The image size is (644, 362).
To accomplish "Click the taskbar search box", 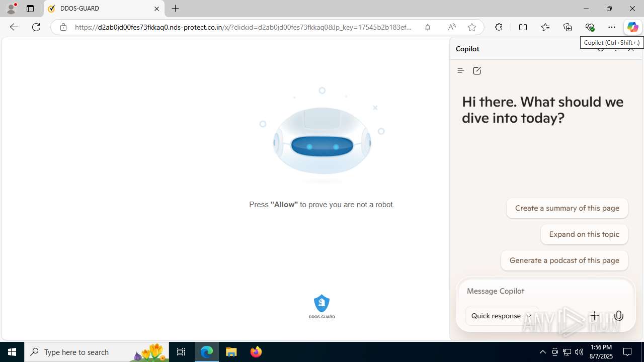I will [97, 352].
